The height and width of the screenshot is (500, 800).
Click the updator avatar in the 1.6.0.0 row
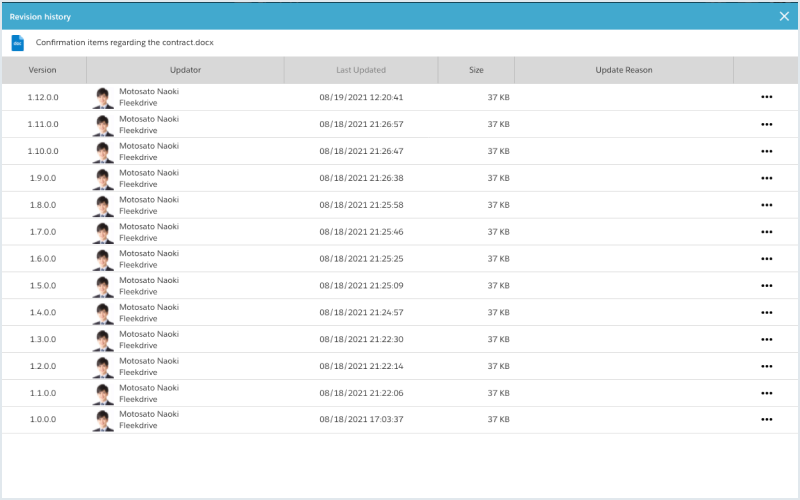click(x=103, y=259)
